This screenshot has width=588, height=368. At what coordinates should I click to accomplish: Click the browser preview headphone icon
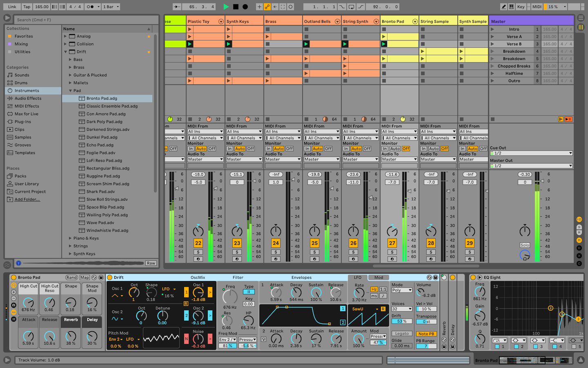pyautogui.click(x=18, y=263)
